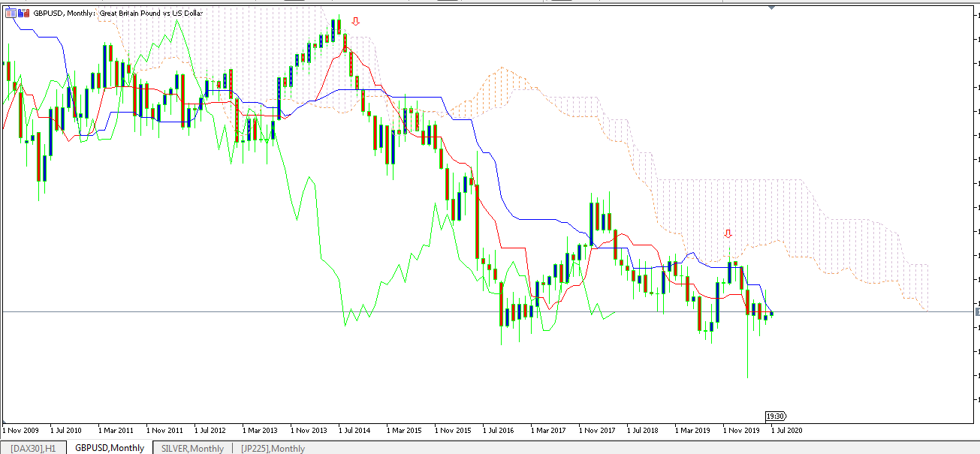Switch to the [JP225],Monthly chart tab
Screen dimensions: 980x454
pyautogui.click(x=273, y=448)
